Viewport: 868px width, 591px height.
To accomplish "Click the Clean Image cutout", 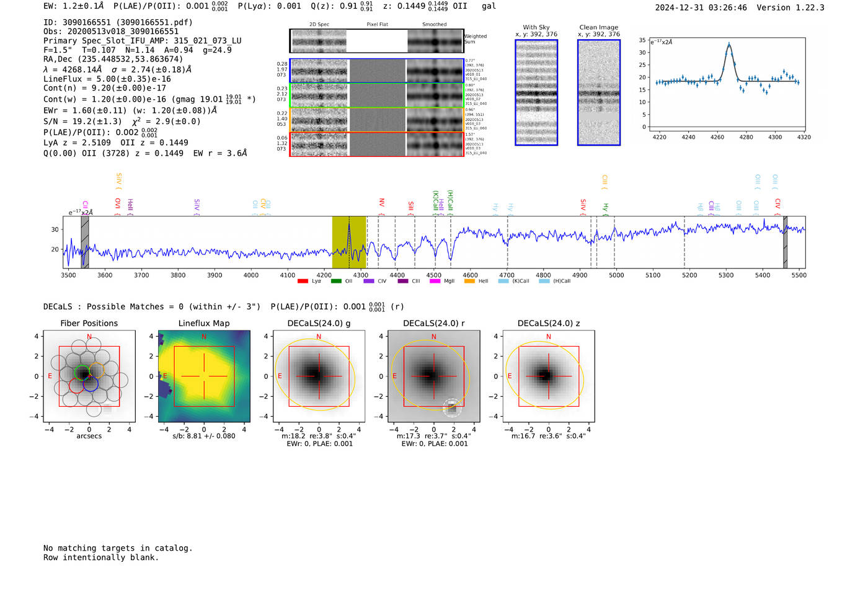I will [x=599, y=92].
